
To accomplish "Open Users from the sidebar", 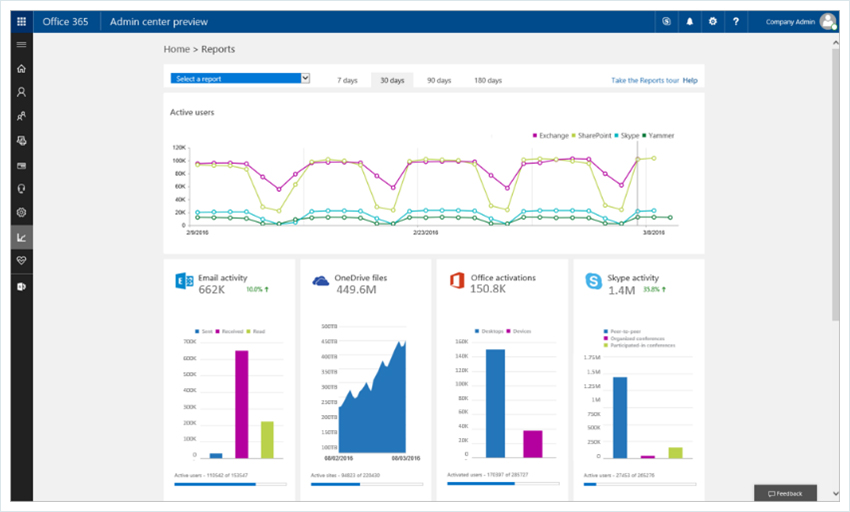I will (x=21, y=92).
